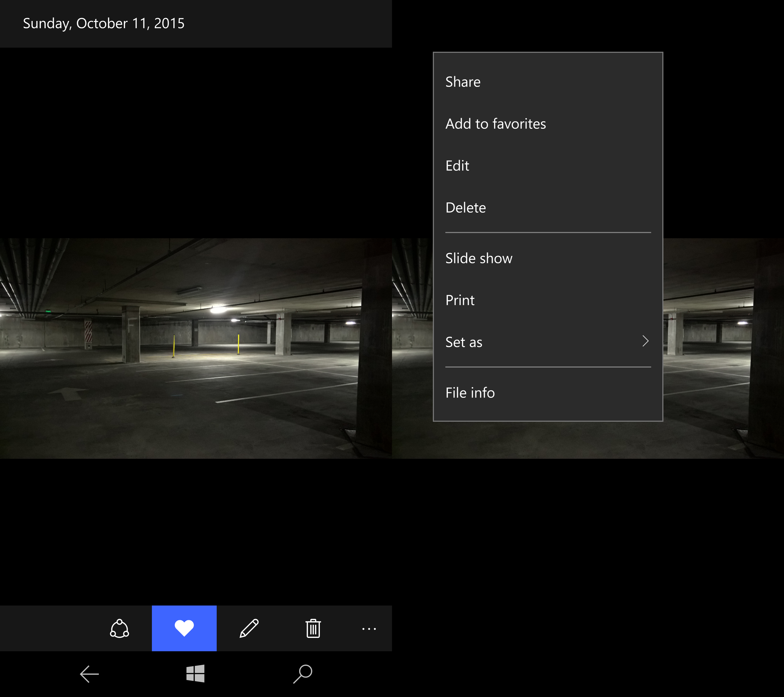Tap the trash can Delete icon
The image size is (784, 697).
click(x=313, y=628)
